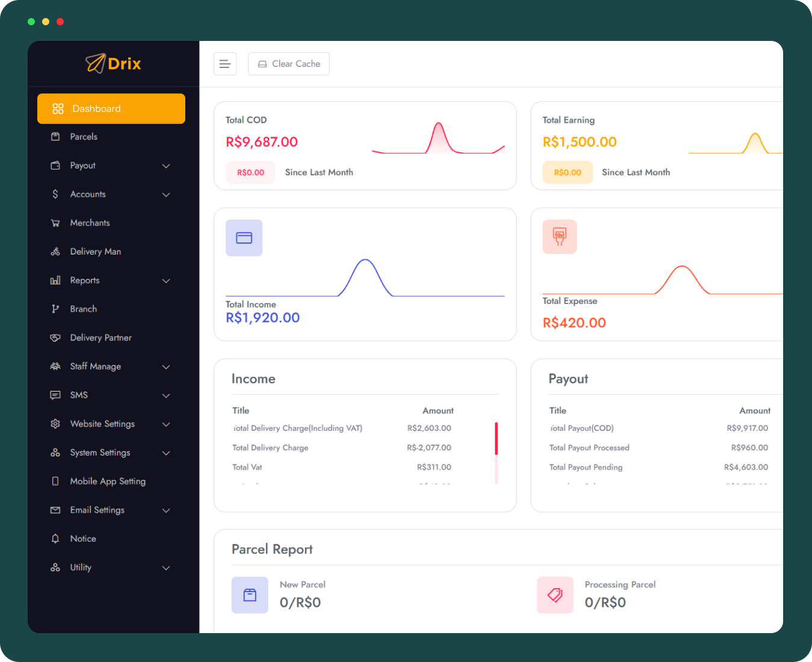Select the Parcels icon in sidebar
812x662 pixels.
pyautogui.click(x=55, y=137)
